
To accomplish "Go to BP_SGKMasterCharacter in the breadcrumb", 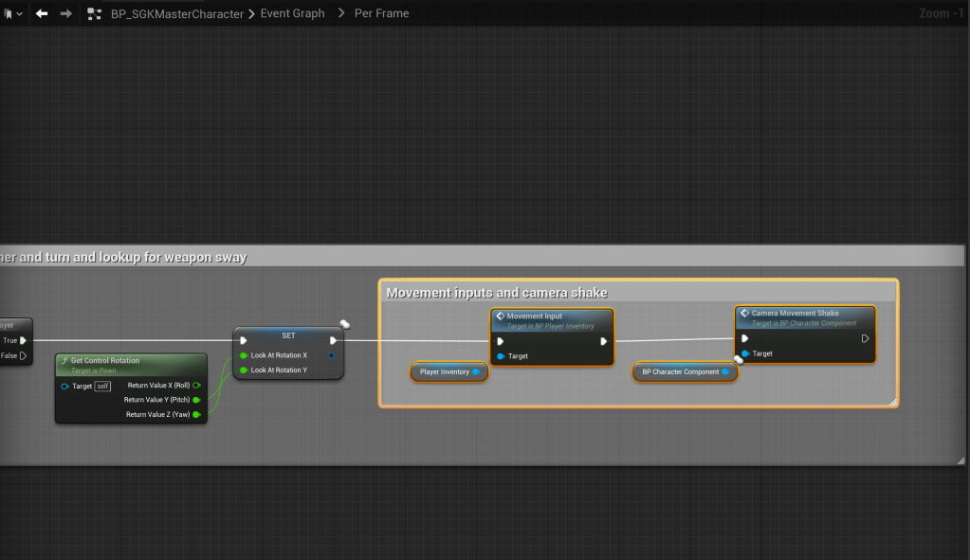I will (x=176, y=14).
